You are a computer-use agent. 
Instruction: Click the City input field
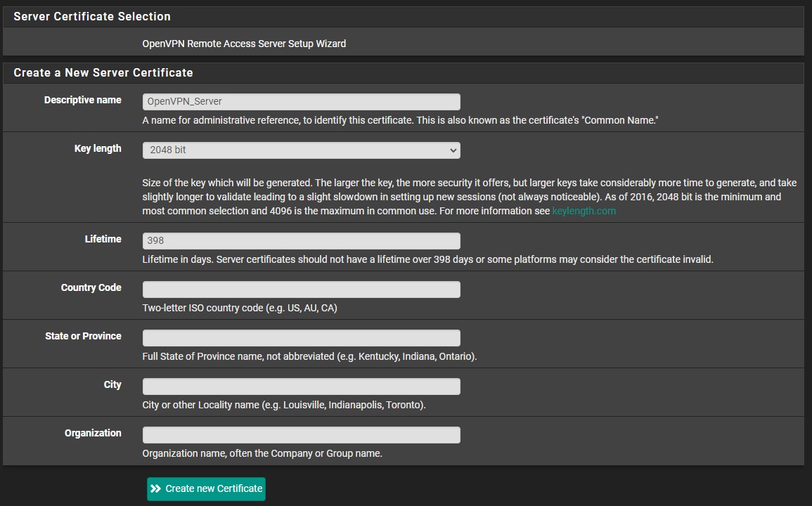click(x=302, y=387)
